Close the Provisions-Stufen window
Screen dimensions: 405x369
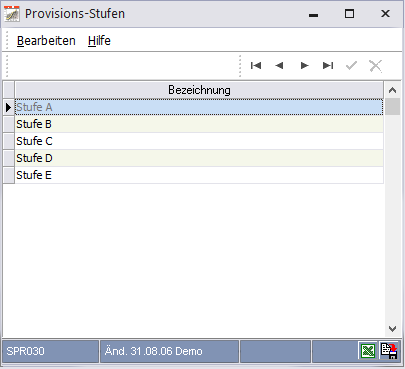(x=385, y=14)
